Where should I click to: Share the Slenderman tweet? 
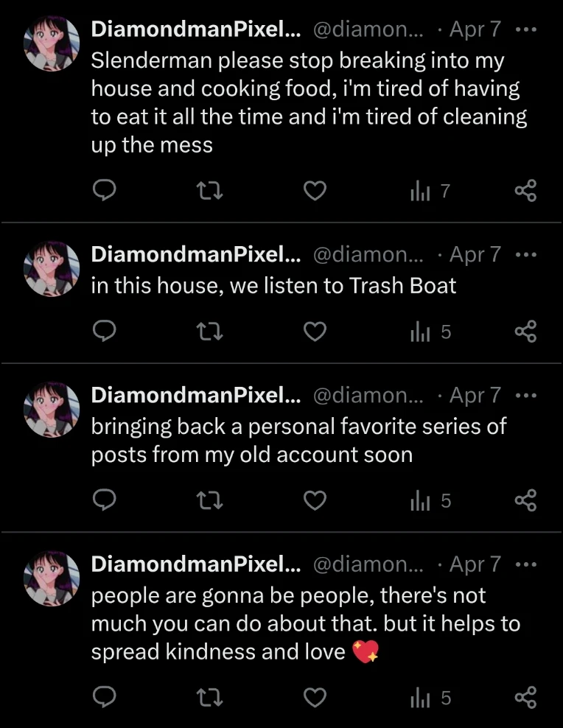pyautogui.click(x=525, y=192)
